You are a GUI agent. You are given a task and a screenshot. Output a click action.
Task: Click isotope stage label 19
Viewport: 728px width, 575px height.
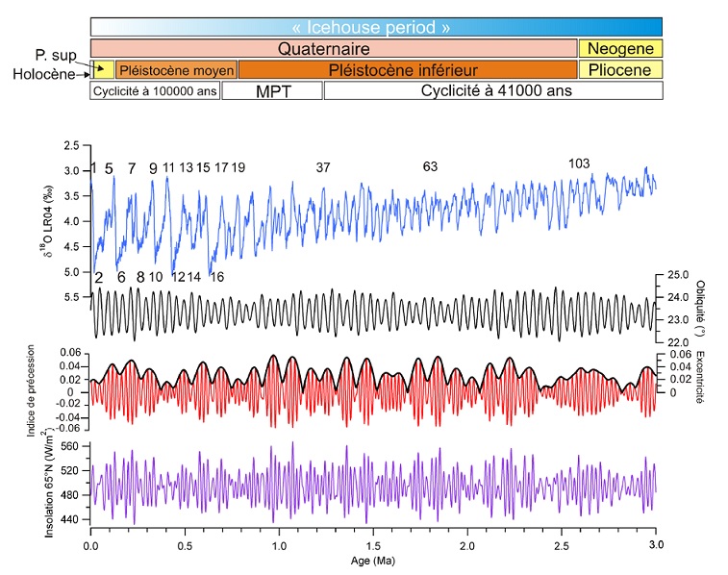(x=238, y=167)
